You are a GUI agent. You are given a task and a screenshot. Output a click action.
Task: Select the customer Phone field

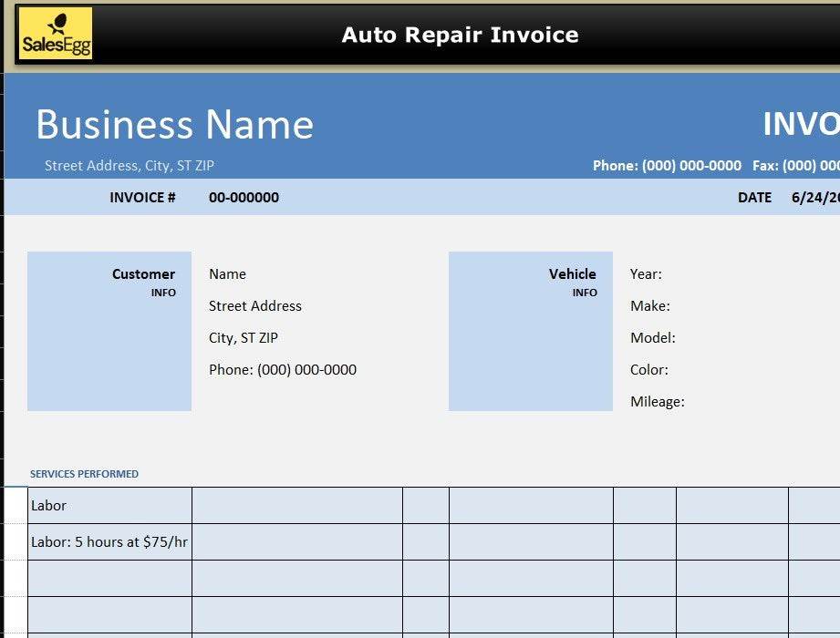pos(282,370)
